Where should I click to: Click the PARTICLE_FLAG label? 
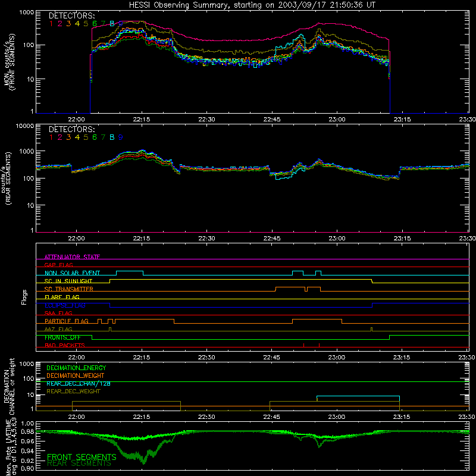pos(67,321)
